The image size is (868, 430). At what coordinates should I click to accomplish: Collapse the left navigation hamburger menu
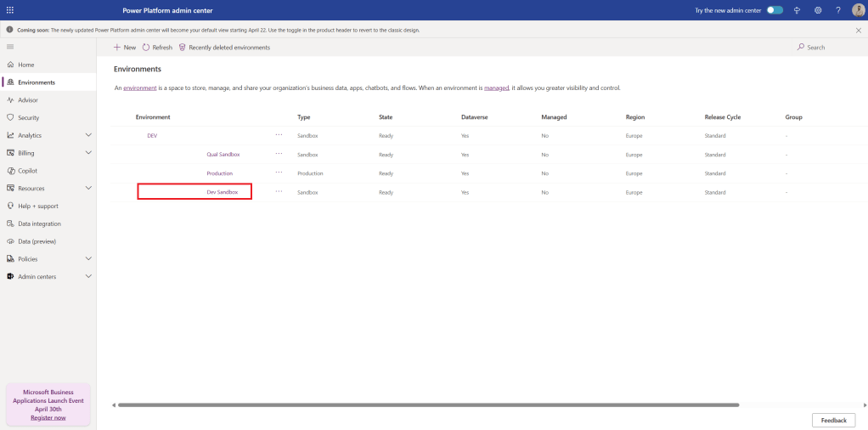pos(10,46)
